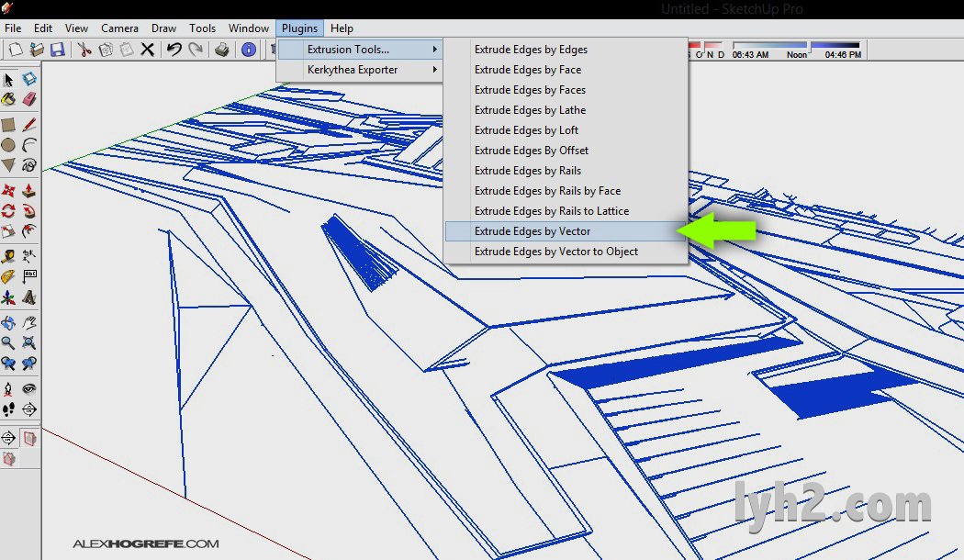Select the Walk footprints tool
Screen dimensions: 964x560
[8, 409]
